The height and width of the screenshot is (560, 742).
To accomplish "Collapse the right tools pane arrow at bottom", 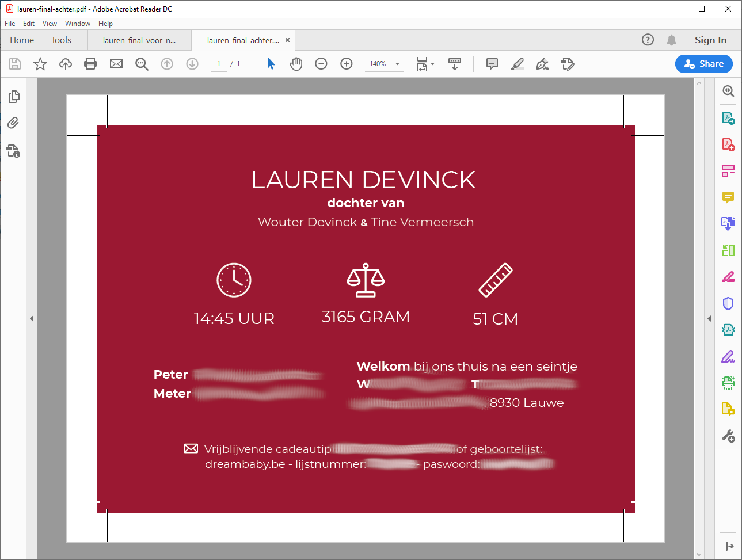I will 729,546.
